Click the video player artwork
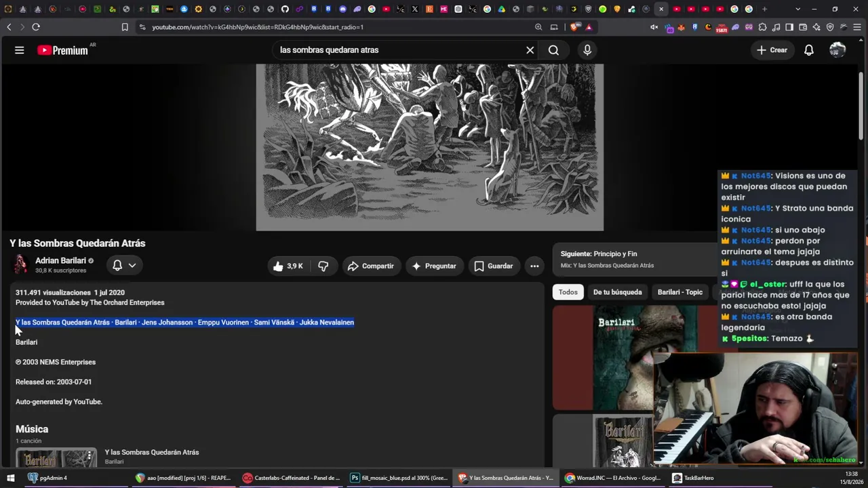Viewport: 868px width, 488px height. (430, 147)
